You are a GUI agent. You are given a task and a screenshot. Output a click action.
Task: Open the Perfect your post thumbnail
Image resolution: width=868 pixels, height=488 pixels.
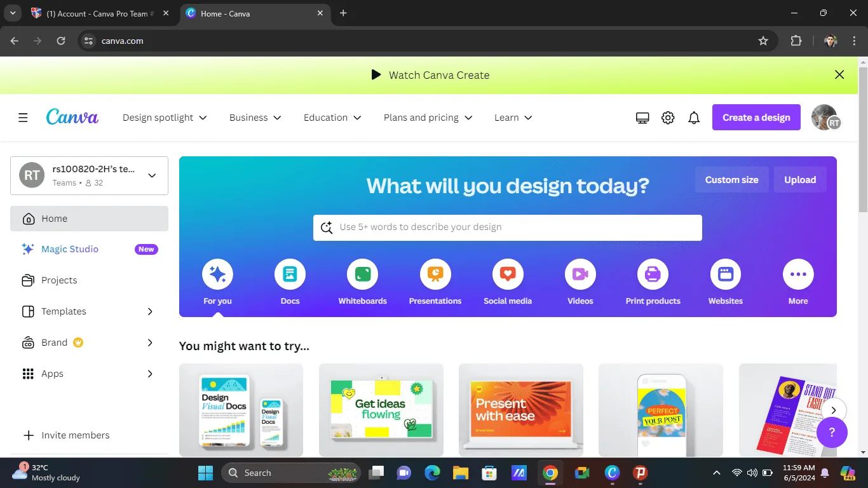click(x=661, y=410)
